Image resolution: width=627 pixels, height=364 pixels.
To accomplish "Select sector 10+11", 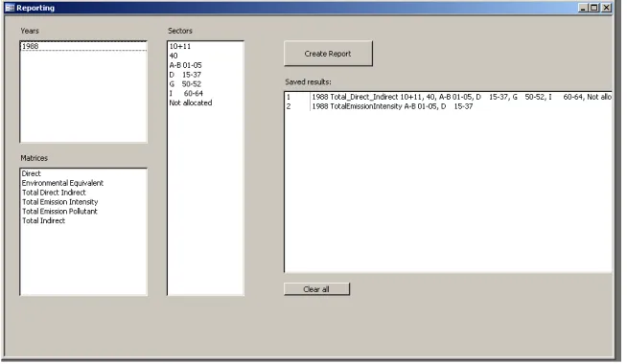I will 205,46.
